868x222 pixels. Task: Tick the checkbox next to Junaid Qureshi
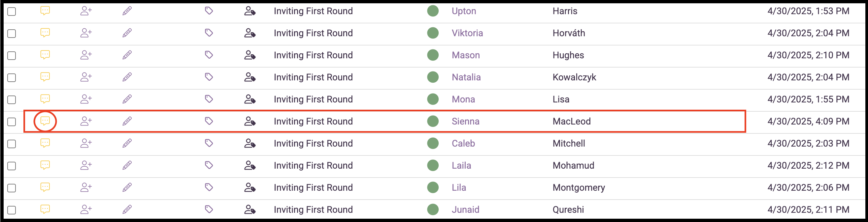12,210
